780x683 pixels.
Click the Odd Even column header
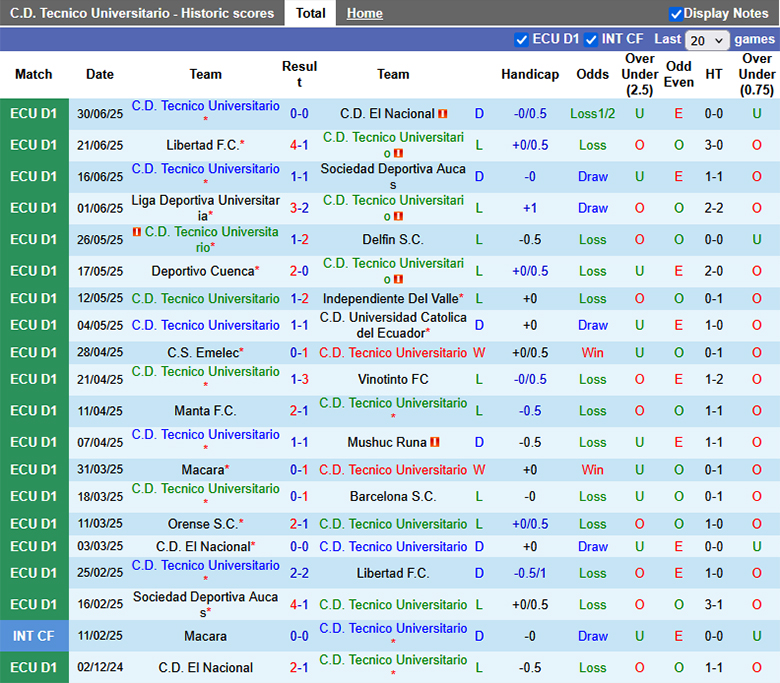tap(679, 75)
